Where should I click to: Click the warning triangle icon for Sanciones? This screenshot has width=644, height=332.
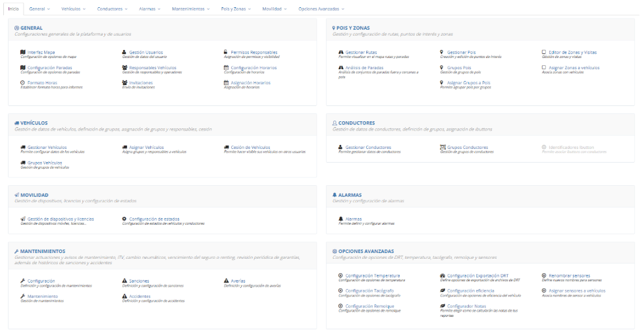pos(124,281)
